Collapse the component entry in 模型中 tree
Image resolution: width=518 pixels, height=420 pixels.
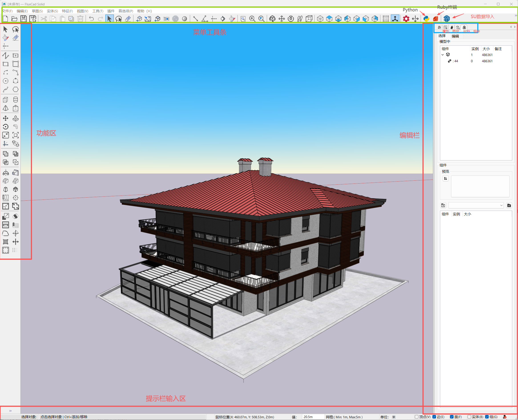coord(443,55)
